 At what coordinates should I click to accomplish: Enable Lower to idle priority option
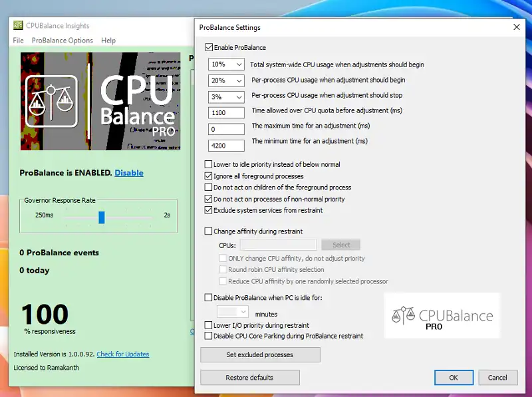tap(209, 164)
